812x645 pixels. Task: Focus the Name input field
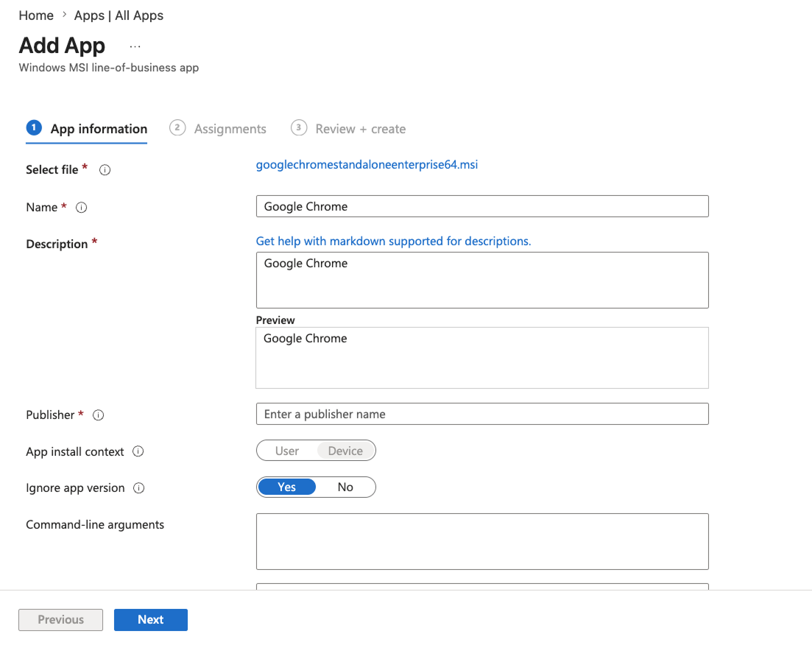(482, 206)
